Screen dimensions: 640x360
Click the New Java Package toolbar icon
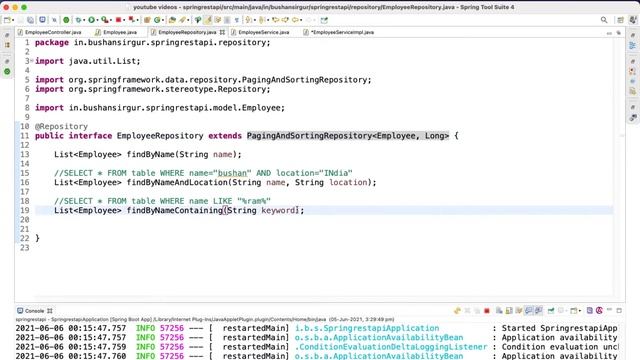147,20
